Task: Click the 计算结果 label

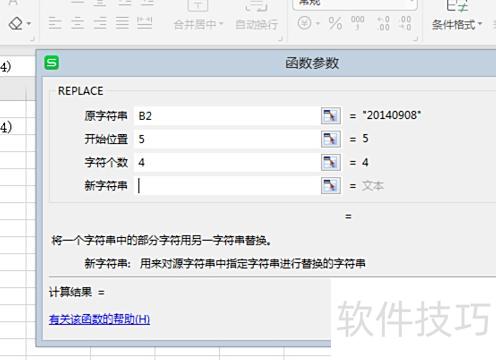Action: click(70, 292)
